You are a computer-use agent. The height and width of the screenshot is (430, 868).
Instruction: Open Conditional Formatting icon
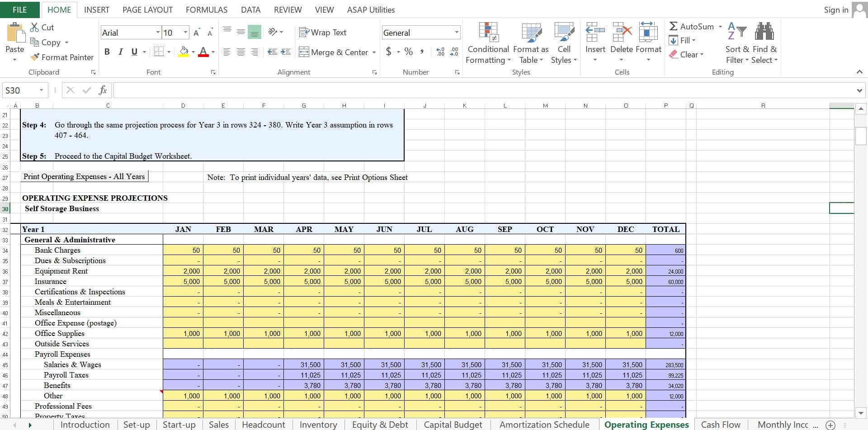[x=488, y=33]
